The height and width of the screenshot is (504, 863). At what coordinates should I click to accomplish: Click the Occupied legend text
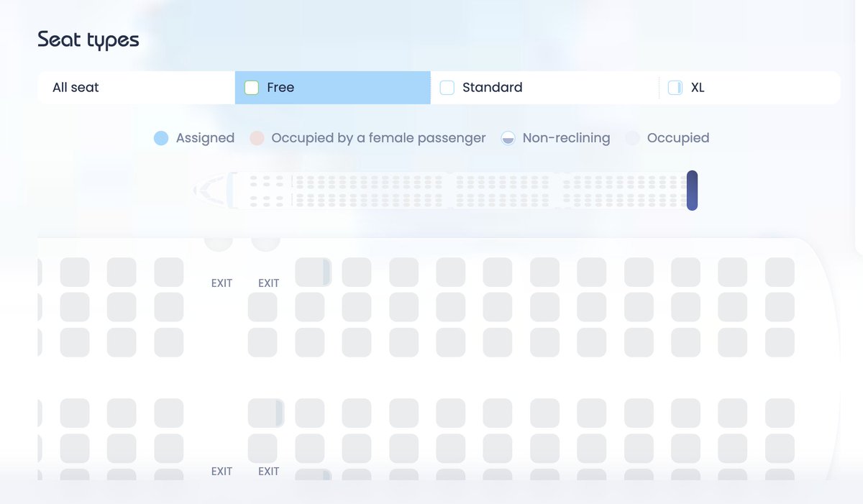[678, 138]
